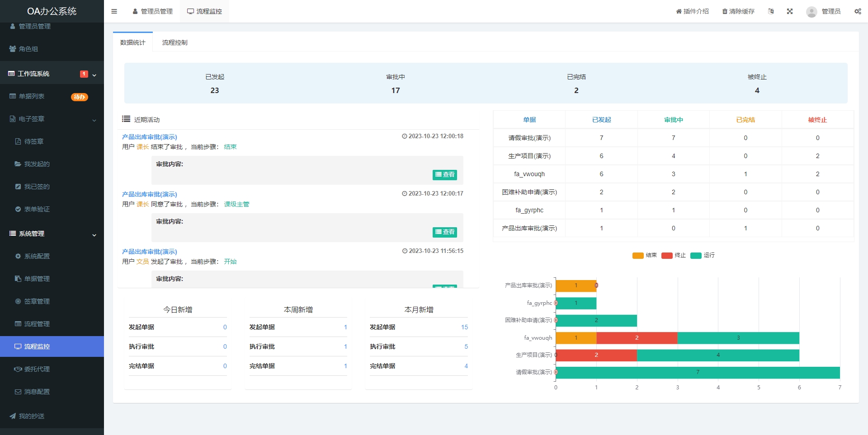Click the 管理员 username in header

click(x=831, y=11)
